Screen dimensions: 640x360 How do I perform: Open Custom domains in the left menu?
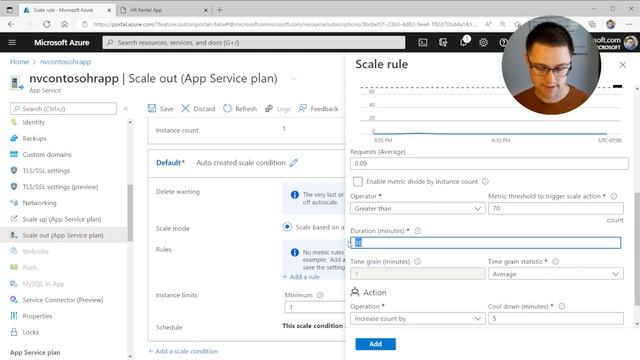point(47,154)
